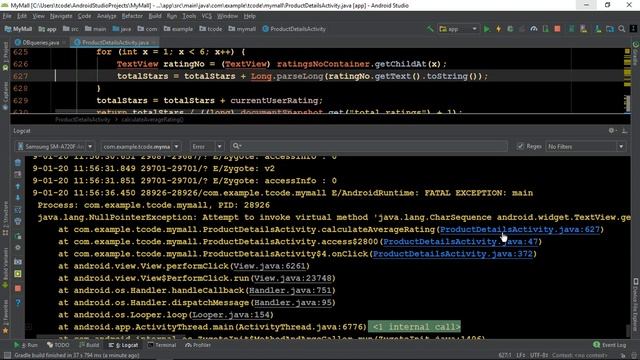
Task: Click scroll to end logcat icon
Action: coord(18,174)
